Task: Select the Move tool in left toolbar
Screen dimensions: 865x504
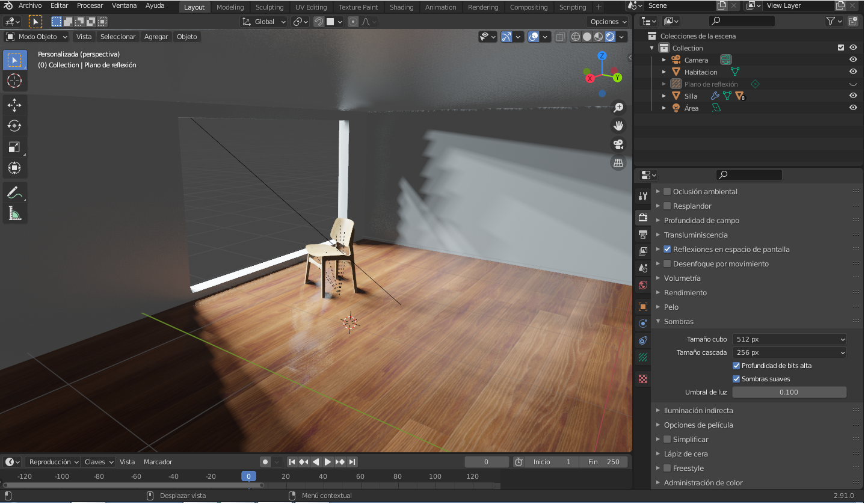Action: point(14,105)
